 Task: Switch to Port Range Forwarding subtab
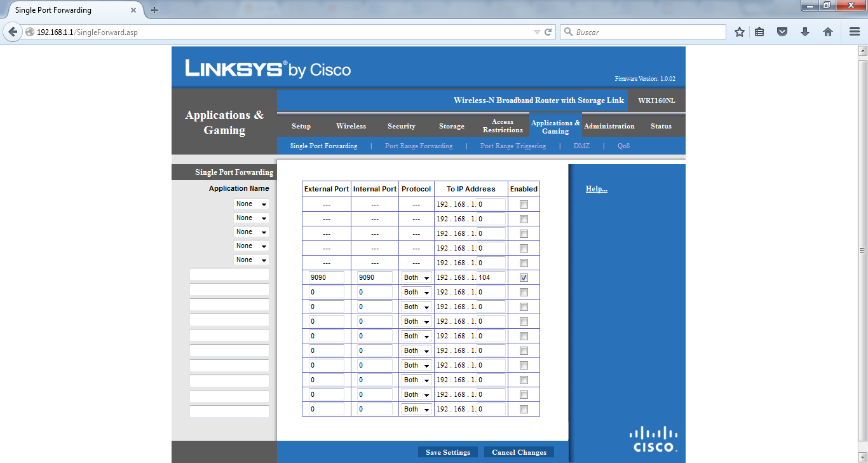(419, 146)
